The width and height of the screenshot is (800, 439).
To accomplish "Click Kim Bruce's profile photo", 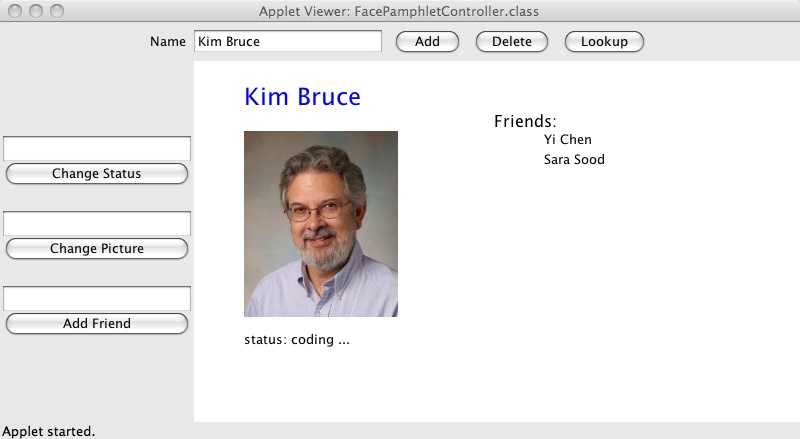I will tap(321, 224).
